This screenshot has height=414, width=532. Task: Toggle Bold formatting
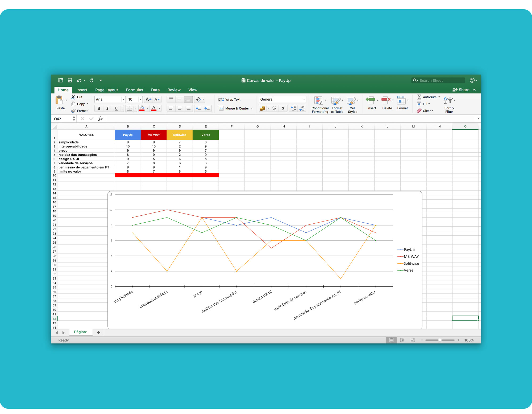pos(99,108)
